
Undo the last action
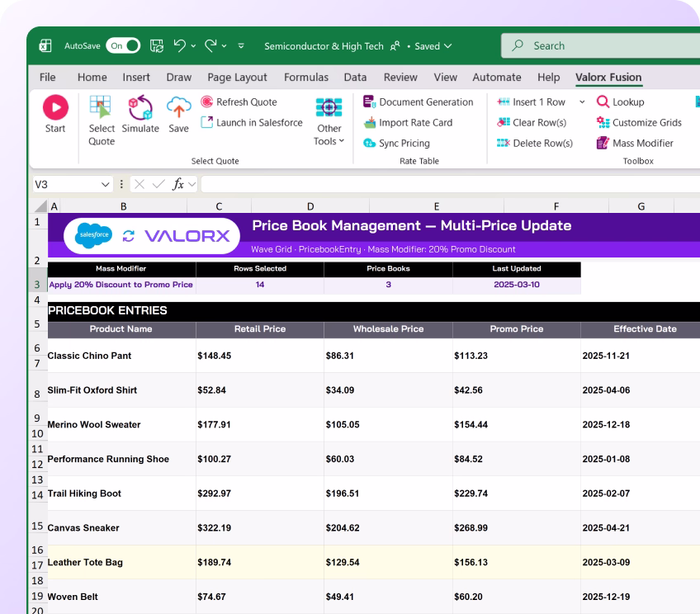click(180, 45)
